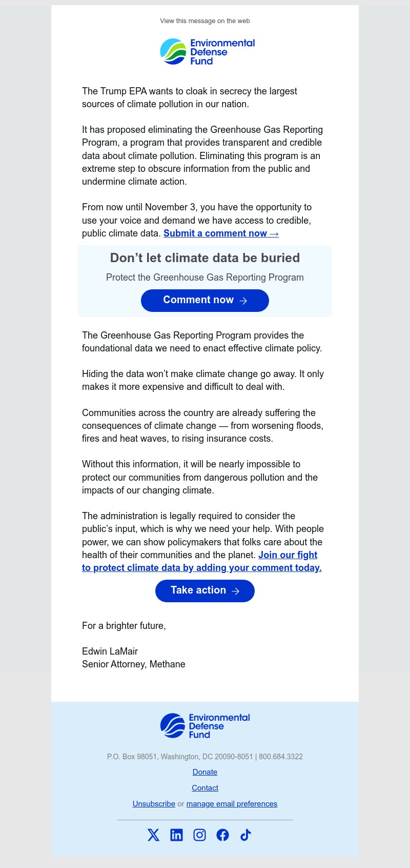This screenshot has height=868, width=410.
Task: Click the Environmental Defense Fund logo at top
Action: point(207,51)
